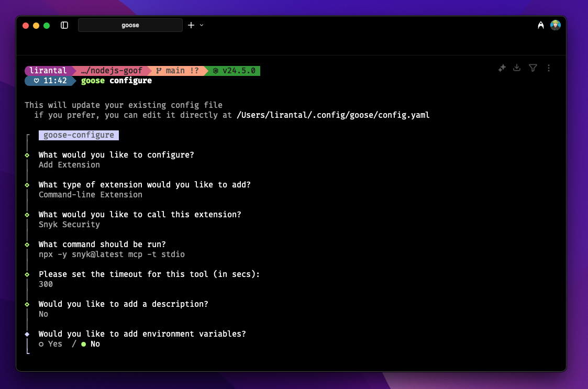Image resolution: width=588 pixels, height=389 pixels.
Task: Click the config.yaml file path
Action: click(x=333, y=115)
